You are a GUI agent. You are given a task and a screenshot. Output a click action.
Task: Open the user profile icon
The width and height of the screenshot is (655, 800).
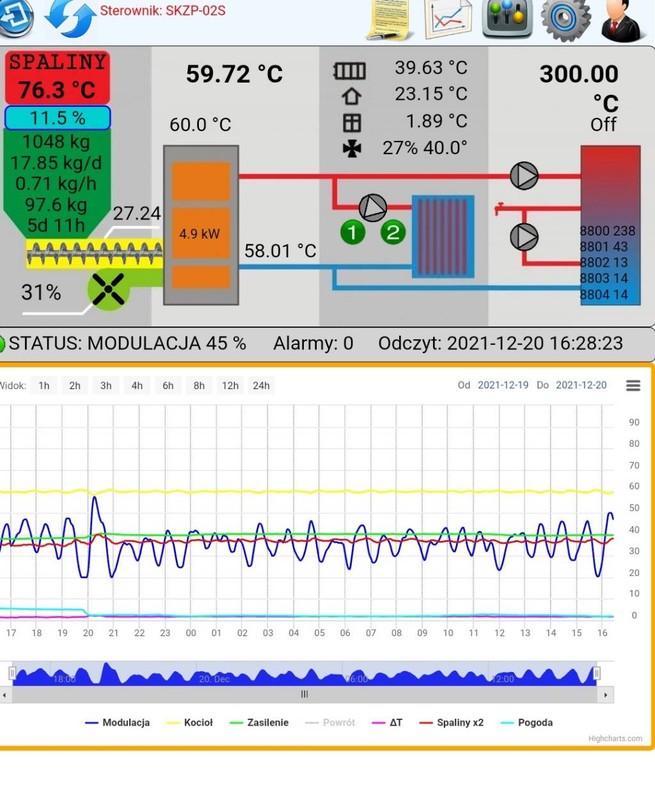point(626,18)
